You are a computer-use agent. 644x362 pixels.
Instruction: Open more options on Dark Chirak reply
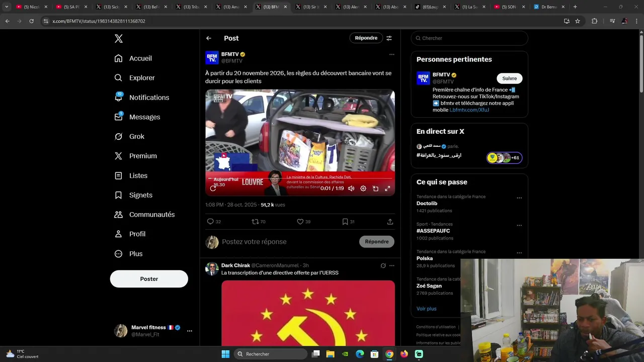(x=391, y=265)
